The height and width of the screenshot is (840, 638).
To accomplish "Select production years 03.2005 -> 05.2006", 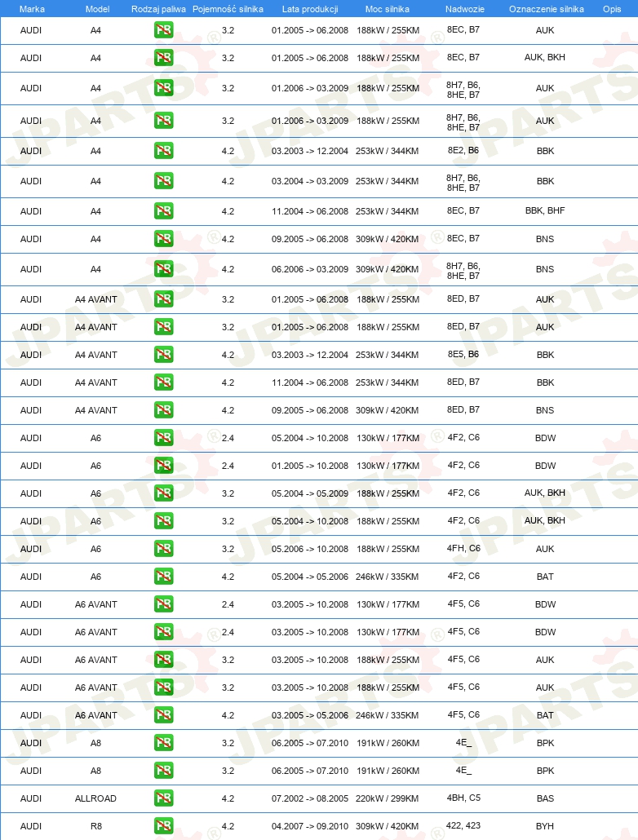I will [310, 715].
